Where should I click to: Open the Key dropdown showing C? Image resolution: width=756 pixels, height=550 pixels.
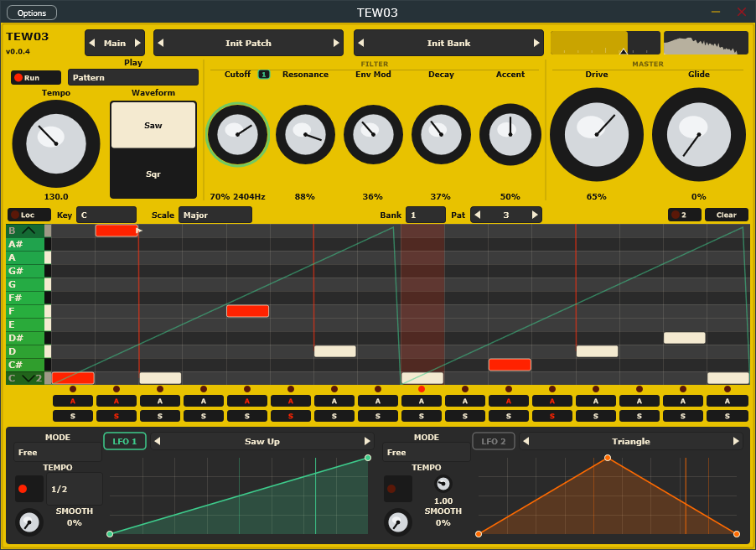tap(106, 215)
